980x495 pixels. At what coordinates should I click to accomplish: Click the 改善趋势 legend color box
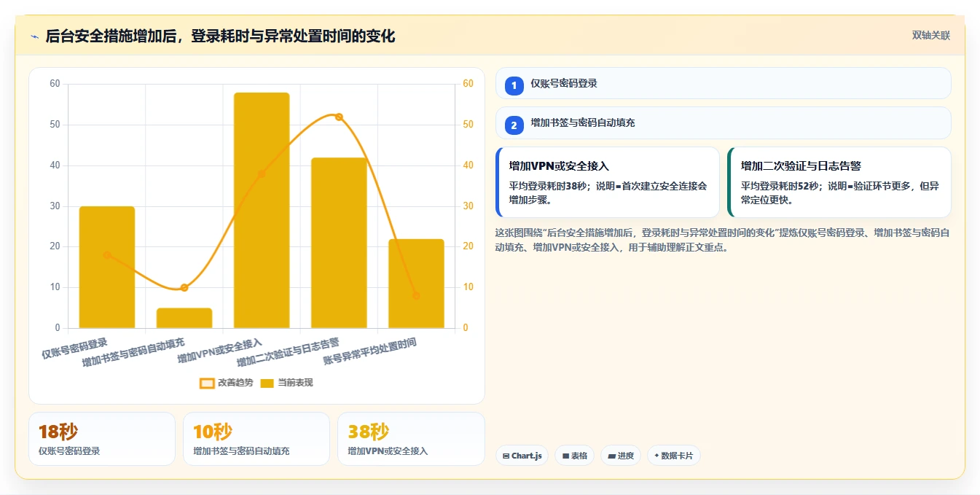click(x=208, y=383)
